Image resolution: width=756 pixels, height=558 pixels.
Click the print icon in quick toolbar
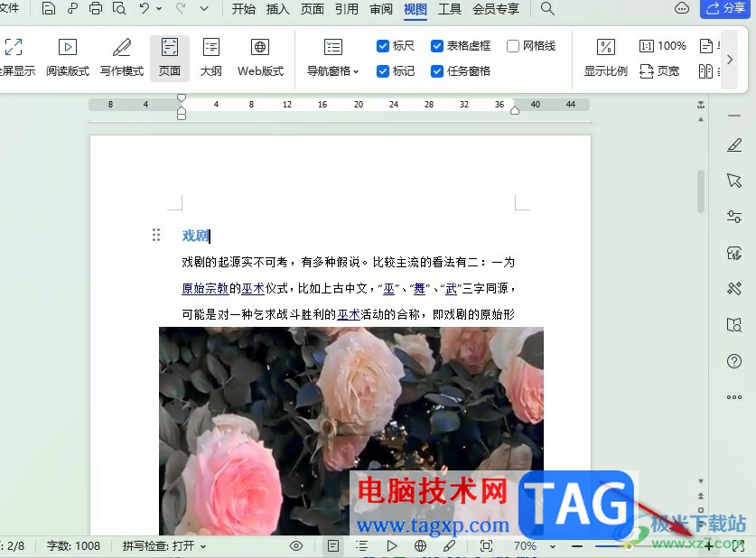pos(96,8)
